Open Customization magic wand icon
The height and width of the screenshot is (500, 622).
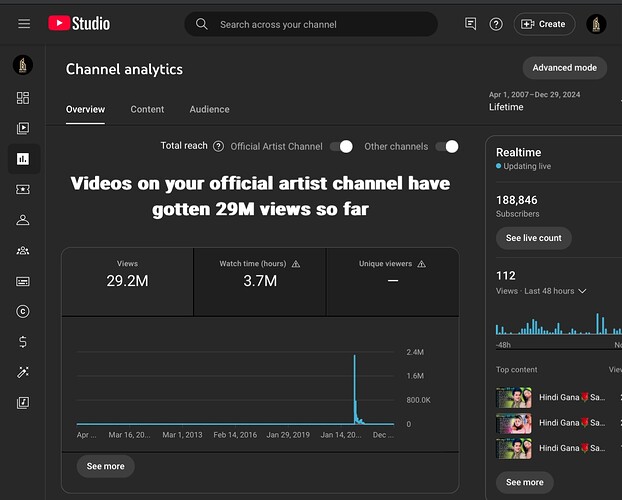point(23,372)
